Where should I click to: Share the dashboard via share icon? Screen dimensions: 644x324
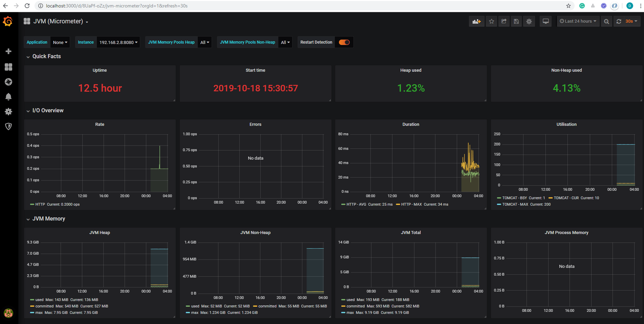[504, 21]
